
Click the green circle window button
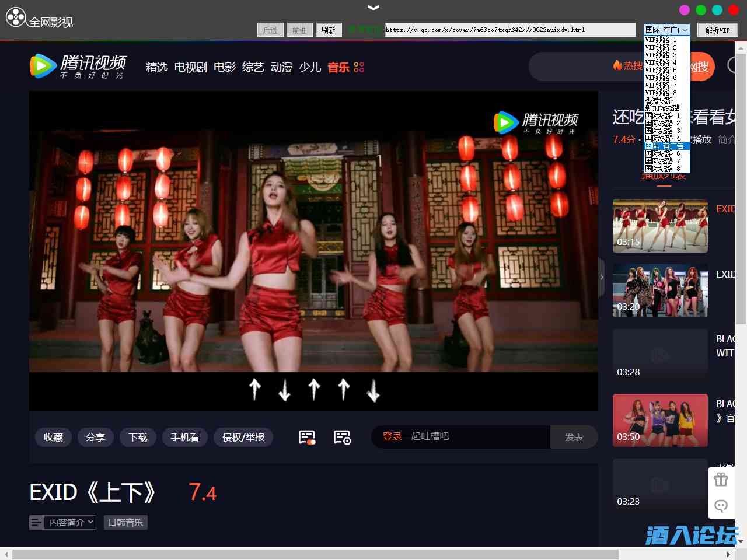701,10
